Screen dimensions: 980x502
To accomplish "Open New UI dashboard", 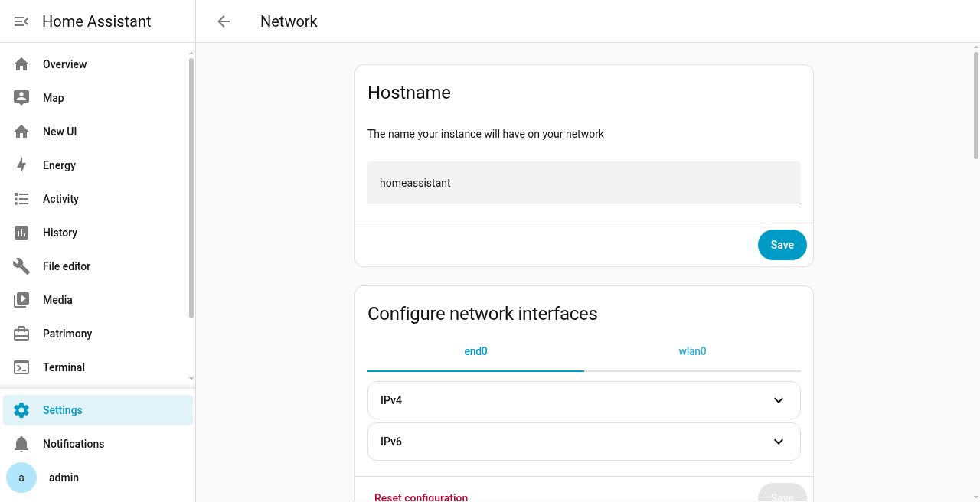I will (98, 132).
